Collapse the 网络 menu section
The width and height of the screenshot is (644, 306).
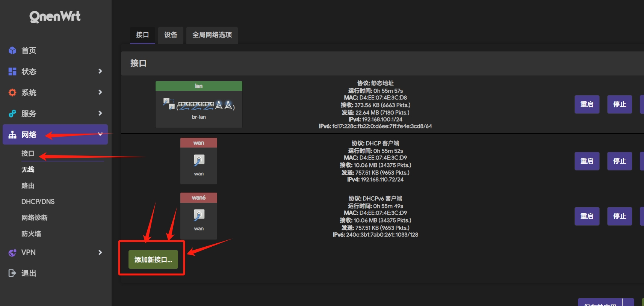(x=100, y=134)
